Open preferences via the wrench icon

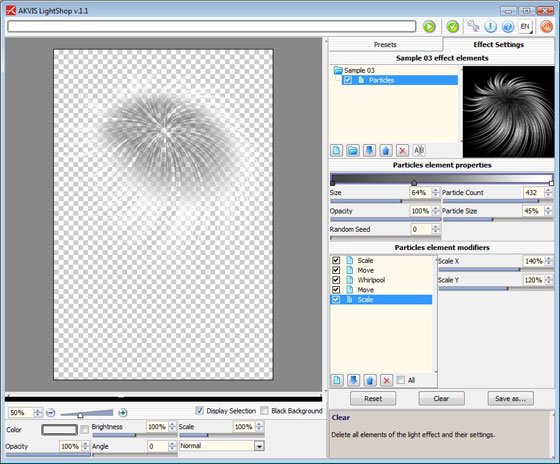473,26
